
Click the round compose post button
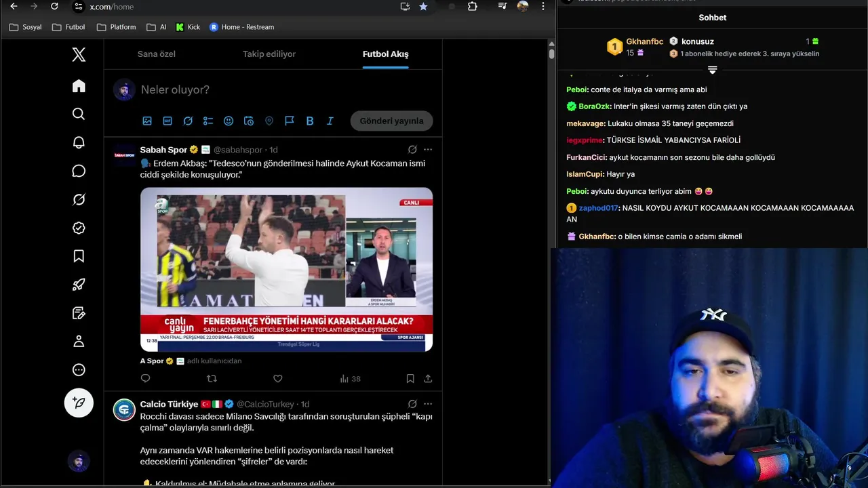(79, 403)
